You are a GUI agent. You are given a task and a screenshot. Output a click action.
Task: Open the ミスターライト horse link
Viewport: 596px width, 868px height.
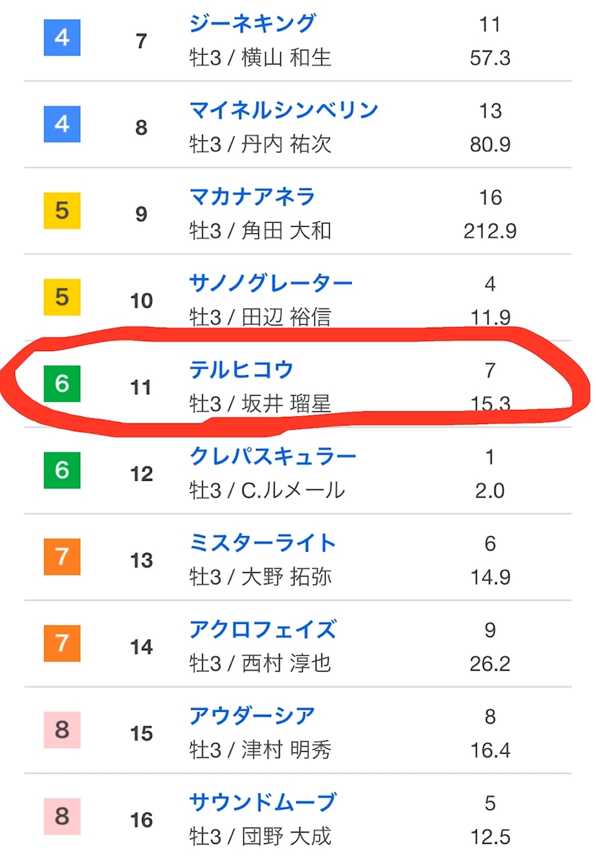coord(263,543)
